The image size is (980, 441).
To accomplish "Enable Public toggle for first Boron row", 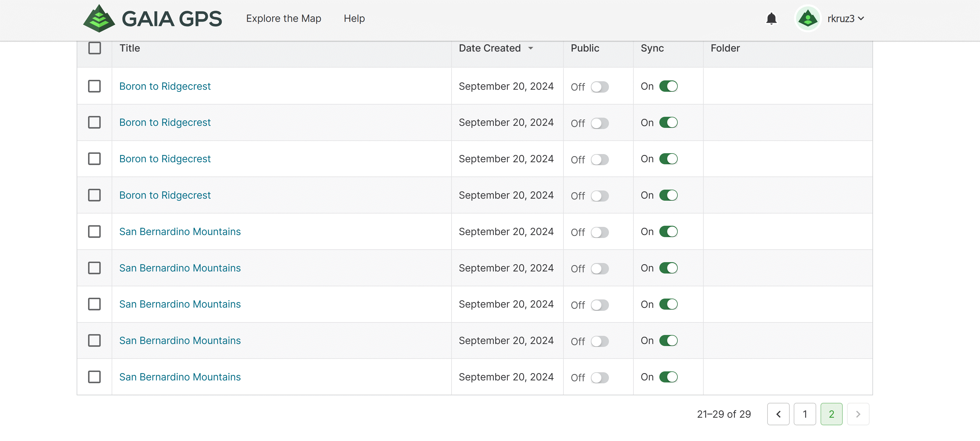I will click(x=600, y=87).
